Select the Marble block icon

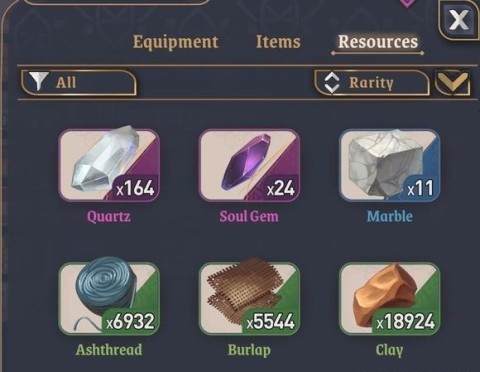pos(390,165)
